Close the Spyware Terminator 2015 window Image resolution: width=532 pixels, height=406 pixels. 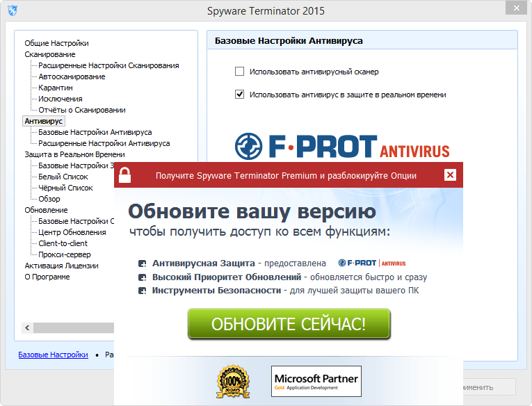[x=517, y=8]
